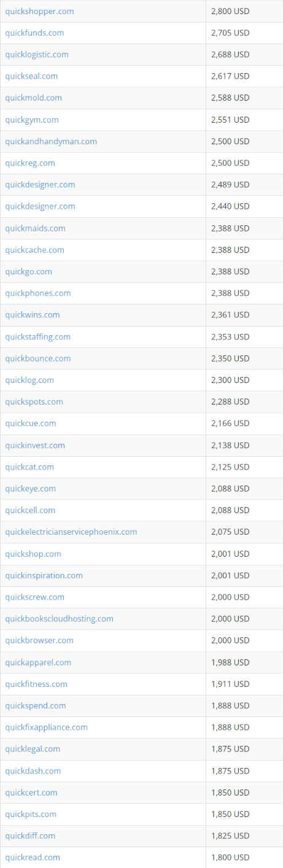Viewport: 283px width, 868px height.
Task: Open quickbounce.com domain link
Action: tap(38, 358)
